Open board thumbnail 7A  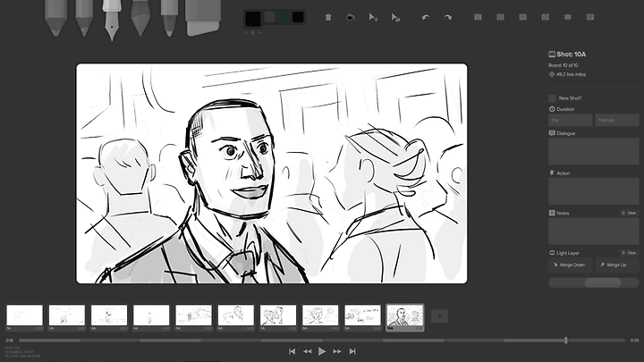coord(278,316)
